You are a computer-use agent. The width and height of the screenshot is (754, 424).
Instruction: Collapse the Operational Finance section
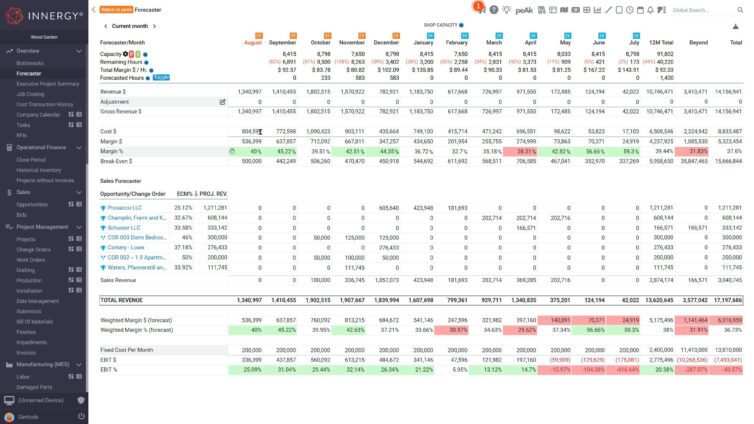[79, 146]
